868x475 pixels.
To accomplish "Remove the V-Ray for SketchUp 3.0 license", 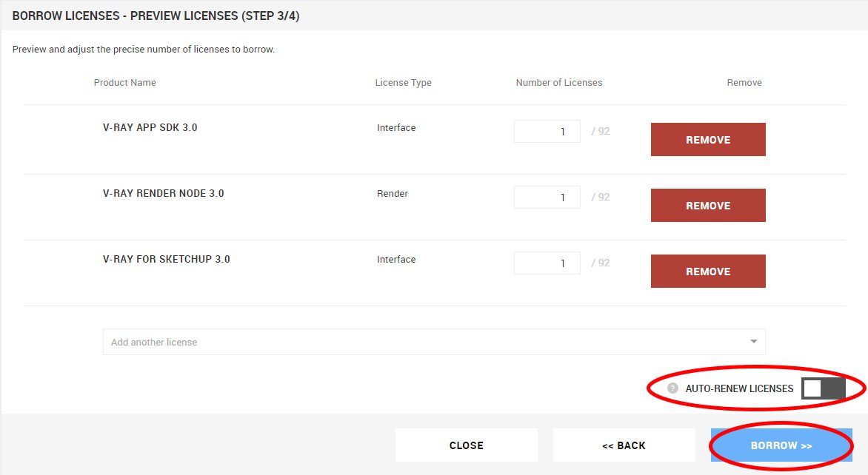I will [708, 271].
